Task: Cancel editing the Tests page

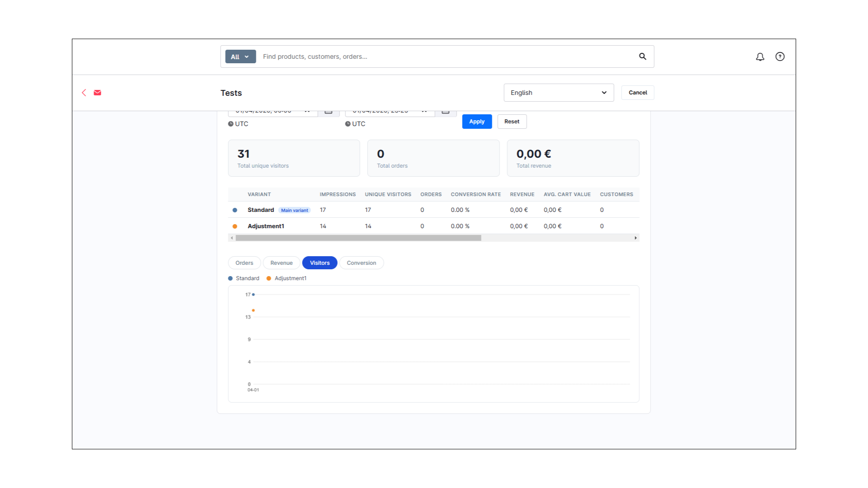Action: point(637,92)
